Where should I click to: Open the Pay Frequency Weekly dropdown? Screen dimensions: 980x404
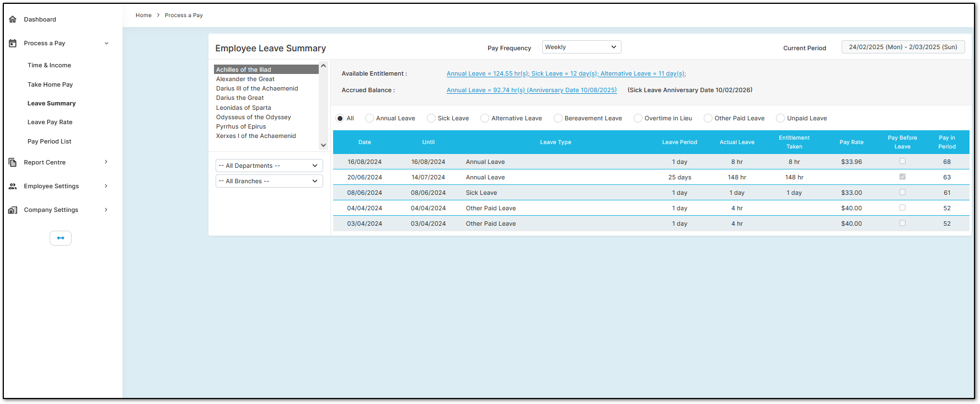[x=581, y=47]
